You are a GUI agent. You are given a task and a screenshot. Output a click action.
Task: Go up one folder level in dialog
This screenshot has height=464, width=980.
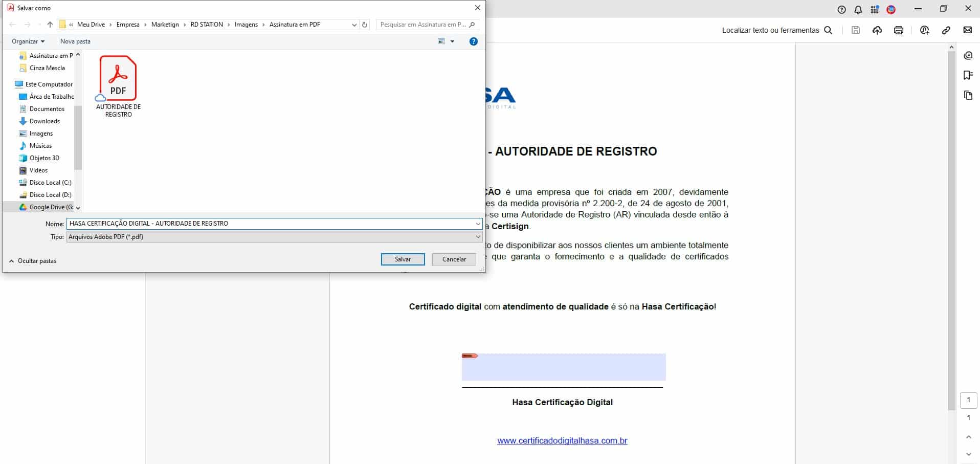tap(50, 25)
